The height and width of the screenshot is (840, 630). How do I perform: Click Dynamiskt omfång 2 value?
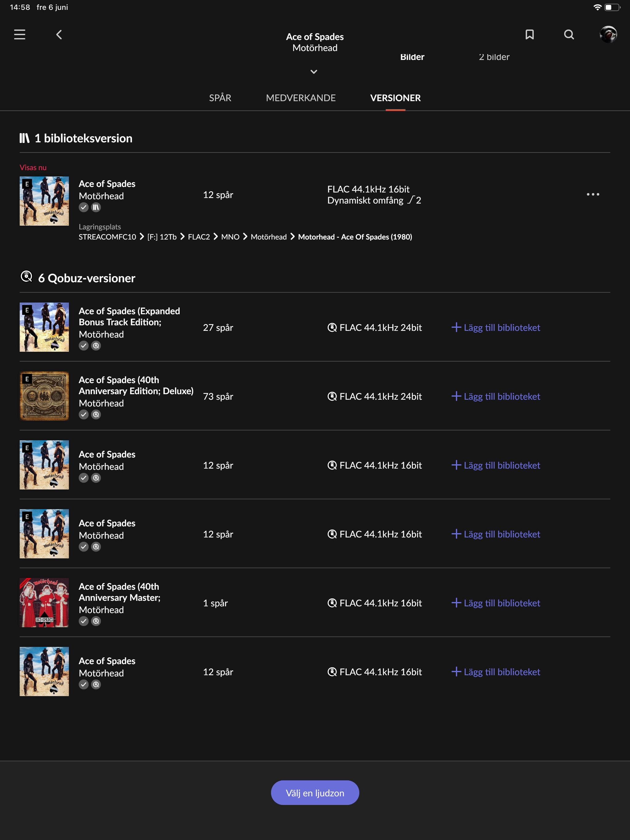[374, 200]
